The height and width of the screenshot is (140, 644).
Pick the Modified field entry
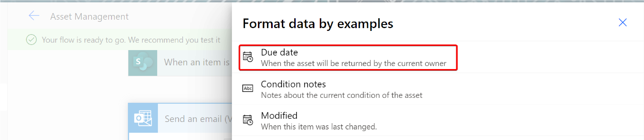pos(438,121)
